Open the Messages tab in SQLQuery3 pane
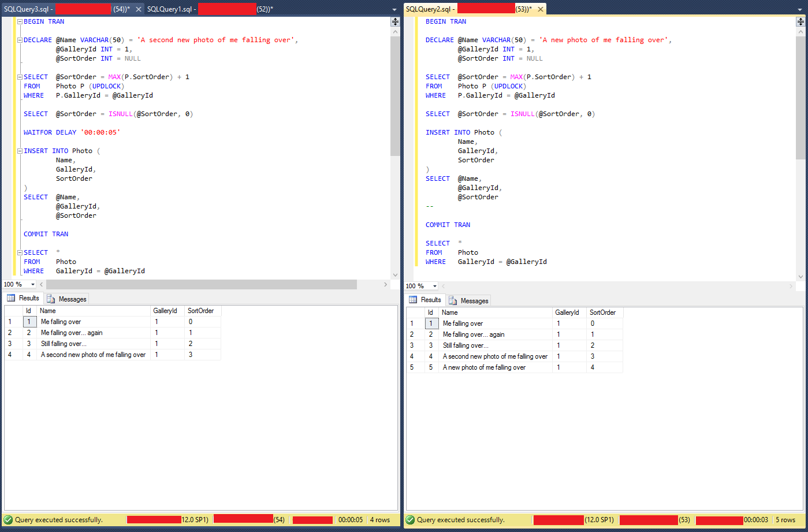Screen dimensions: 808x532 (66, 299)
